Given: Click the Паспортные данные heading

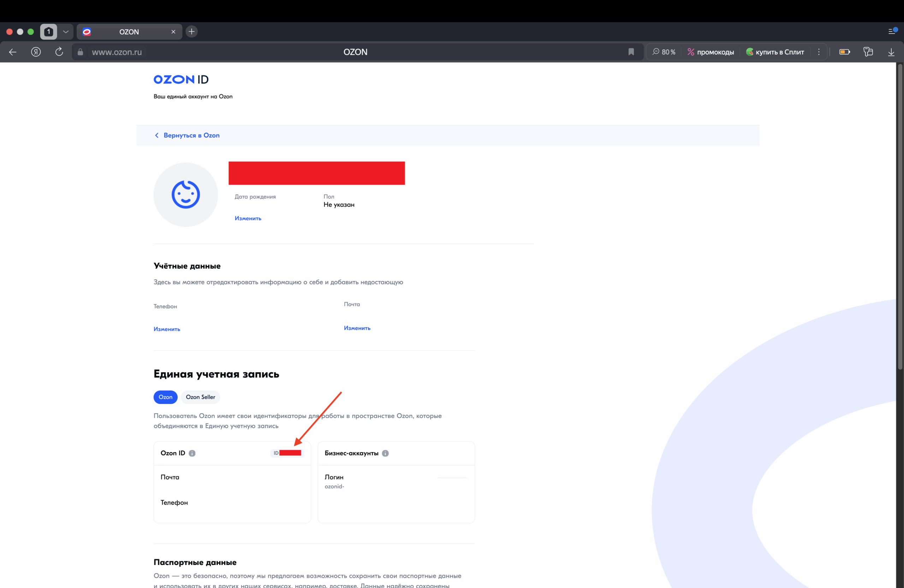Looking at the screenshot, I should tap(195, 562).
